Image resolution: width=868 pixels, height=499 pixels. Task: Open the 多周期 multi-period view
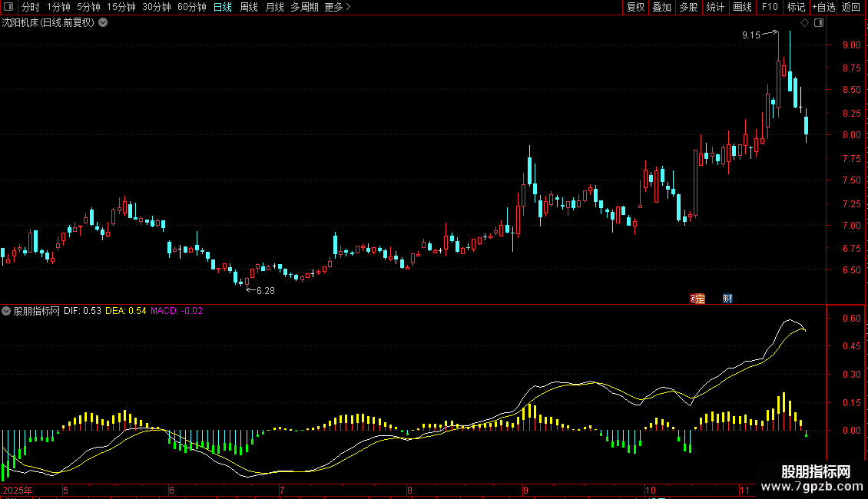[304, 7]
